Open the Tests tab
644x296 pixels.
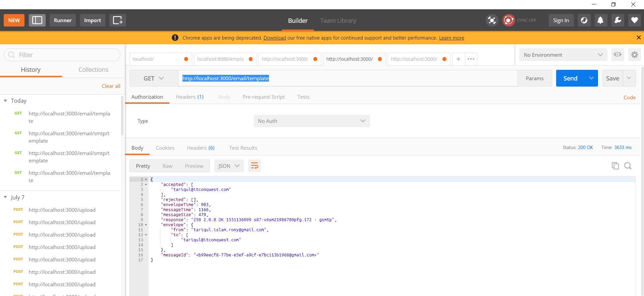pyautogui.click(x=303, y=97)
